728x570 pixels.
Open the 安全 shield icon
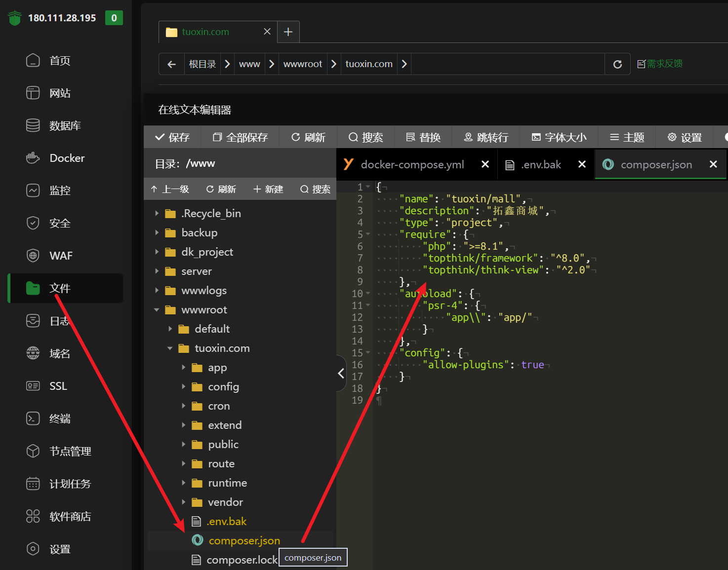(x=33, y=223)
